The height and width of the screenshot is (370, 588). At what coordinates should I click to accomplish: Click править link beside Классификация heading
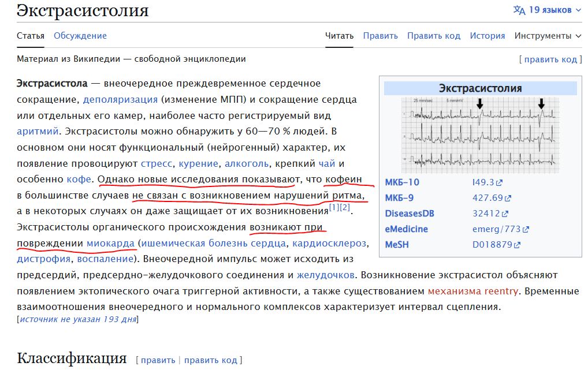(x=158, y=360)
